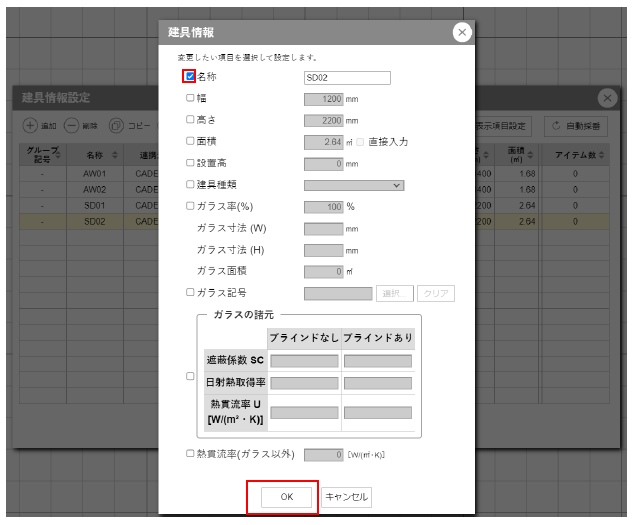635x525 pixels.
Task: Click the 選択... button for glass symbol
Action: [394, 294]
